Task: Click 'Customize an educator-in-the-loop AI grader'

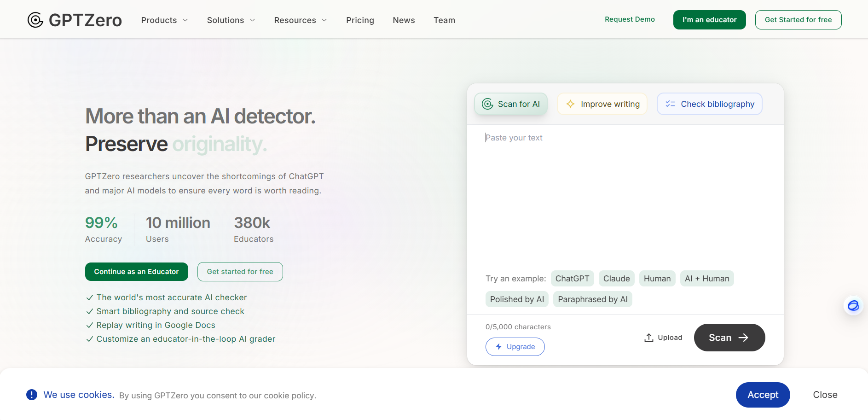Action: tap(185, 339)
